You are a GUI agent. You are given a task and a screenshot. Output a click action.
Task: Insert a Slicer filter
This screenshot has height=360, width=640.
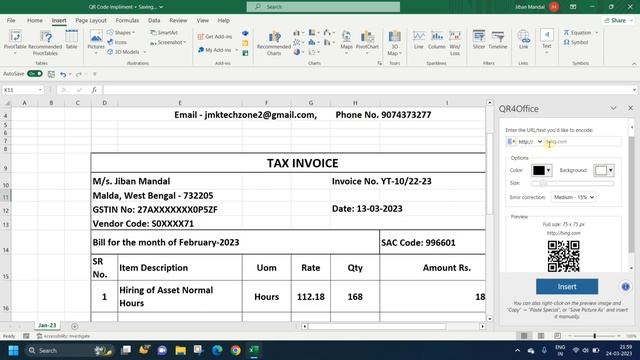pos(479,40)
